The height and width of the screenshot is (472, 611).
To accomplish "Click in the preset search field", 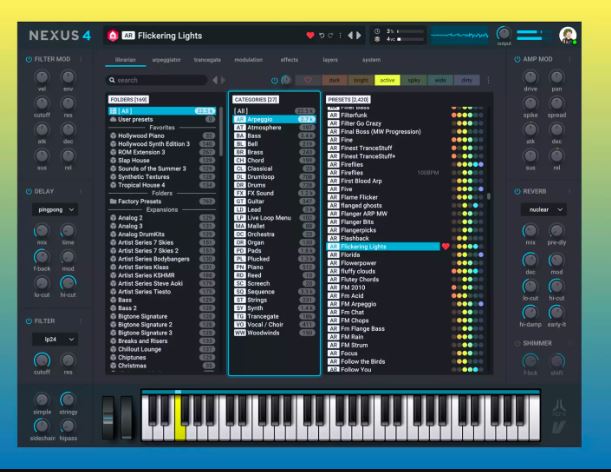I will pos(157,80).
